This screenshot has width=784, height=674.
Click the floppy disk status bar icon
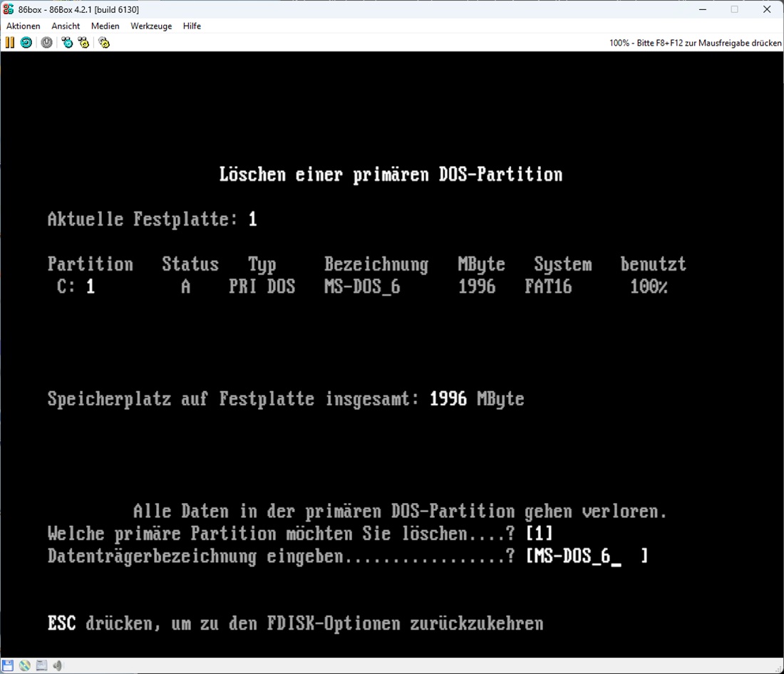click(8, 665)
